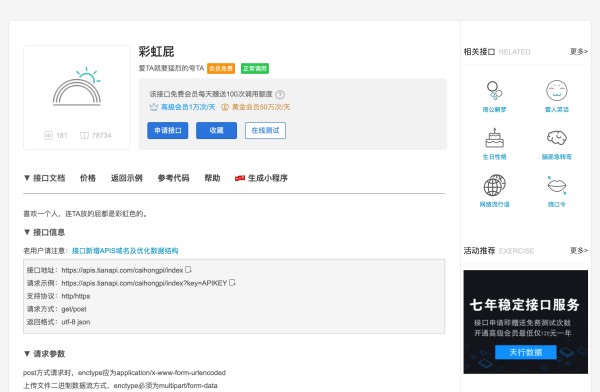Click the 会员免费 orange tag
Image resolution: width=600 pixels, height=392 pixels.
221,69
